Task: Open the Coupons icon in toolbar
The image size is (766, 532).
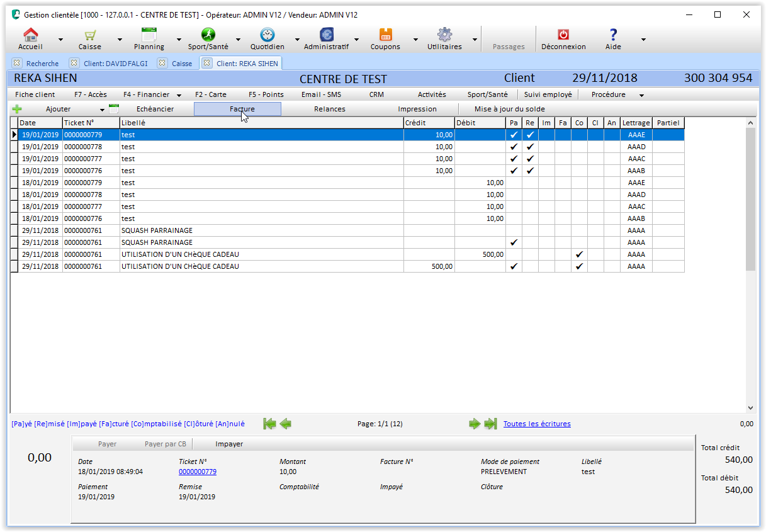Action: 385,35
